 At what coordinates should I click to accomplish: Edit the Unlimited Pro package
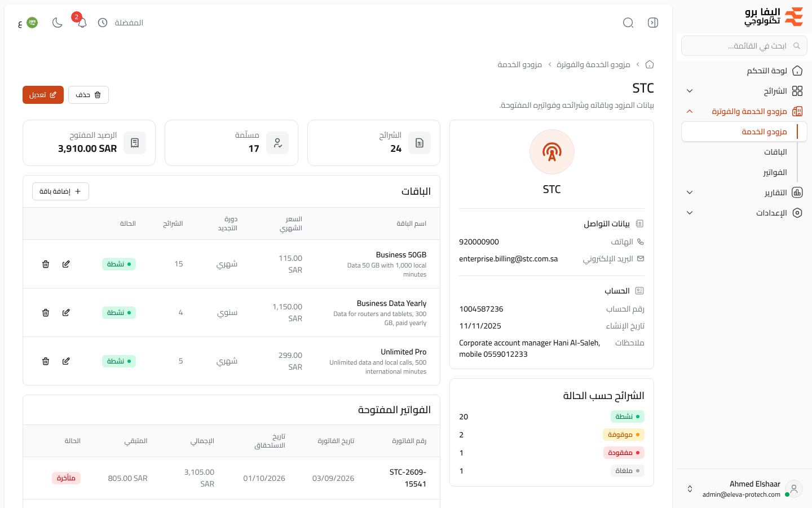pyautogui.click(x=66, y=361)
